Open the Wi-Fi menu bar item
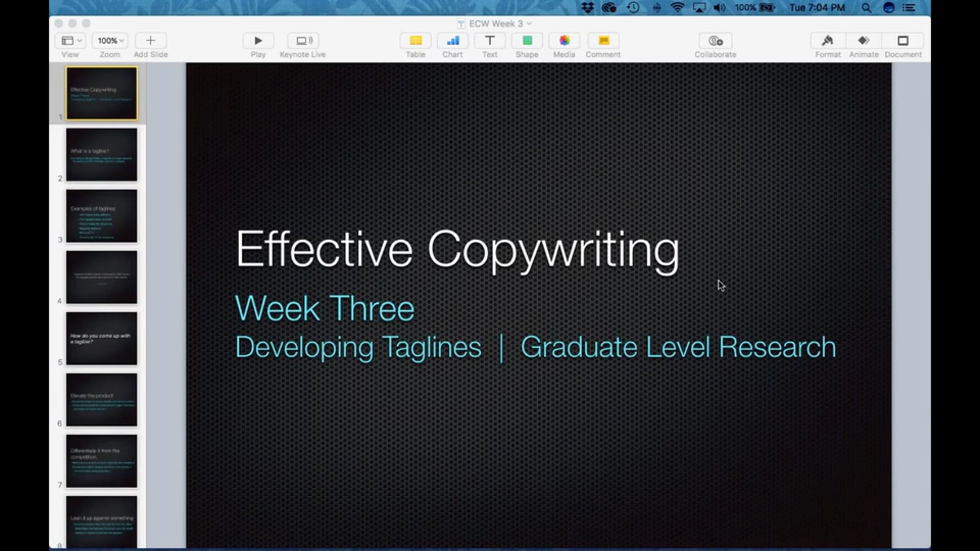 677,8
